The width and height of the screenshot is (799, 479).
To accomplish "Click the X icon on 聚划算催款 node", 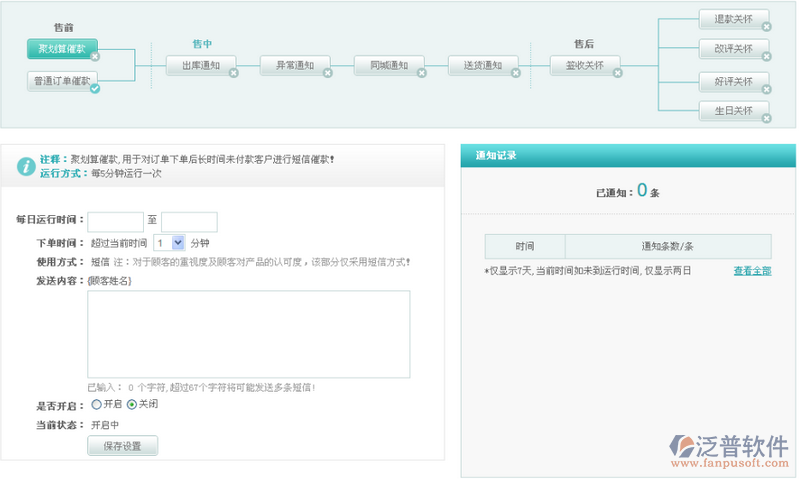I will pyautogui.click(x=95, y=56).
